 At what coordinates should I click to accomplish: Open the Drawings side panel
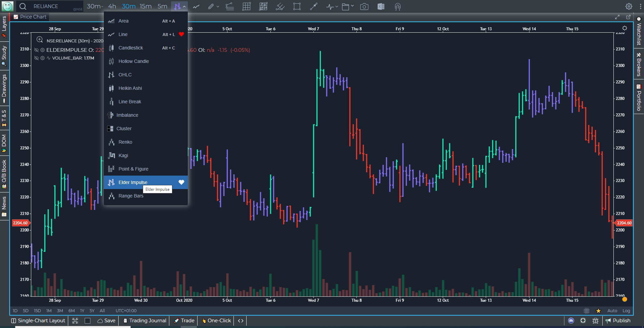point(4,89)
